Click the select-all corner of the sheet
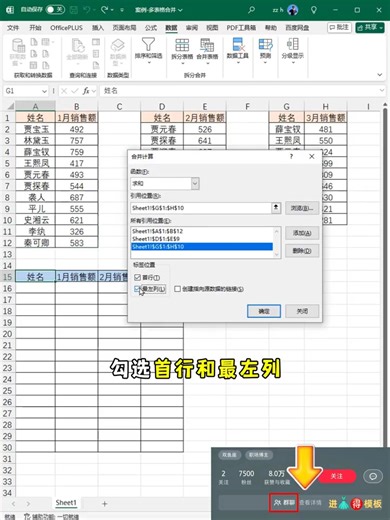Viewport: 390px width, 520px height. click(x=10, y=106)
